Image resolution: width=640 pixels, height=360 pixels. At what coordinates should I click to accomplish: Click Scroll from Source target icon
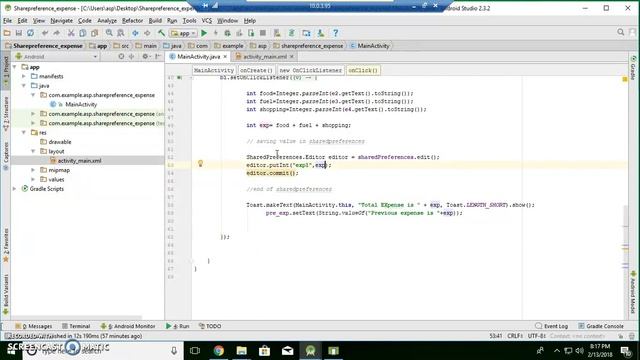tap(121, 56)
